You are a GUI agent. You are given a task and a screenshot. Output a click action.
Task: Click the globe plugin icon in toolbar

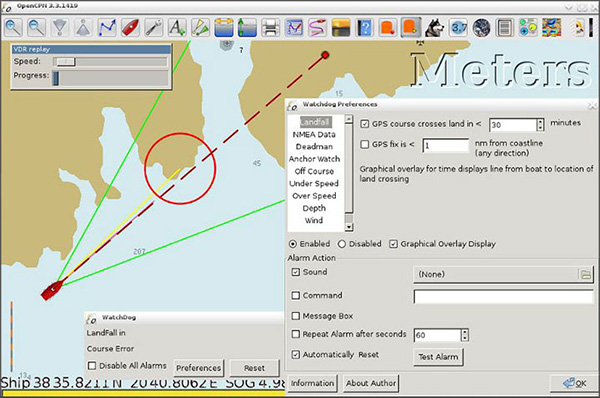481,28
